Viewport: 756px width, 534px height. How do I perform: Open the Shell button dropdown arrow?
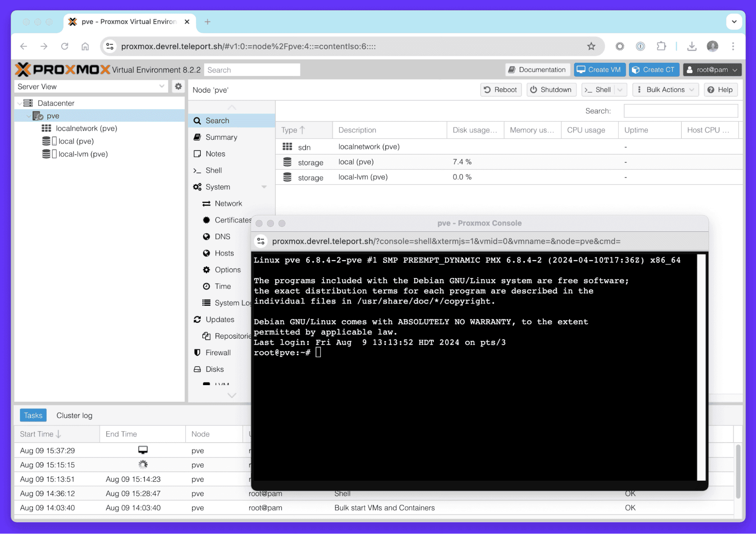620,90
